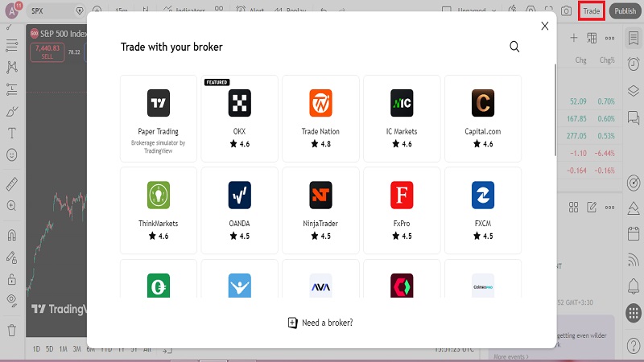The height and width of the screenshot is (362, 644).
Task: Select the Ruler measure tool
Action: click(12, 184)
